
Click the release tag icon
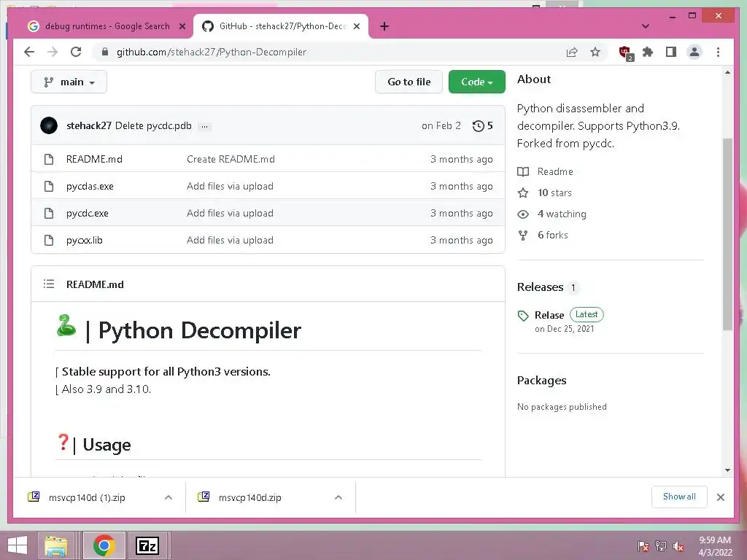(523, 316)
